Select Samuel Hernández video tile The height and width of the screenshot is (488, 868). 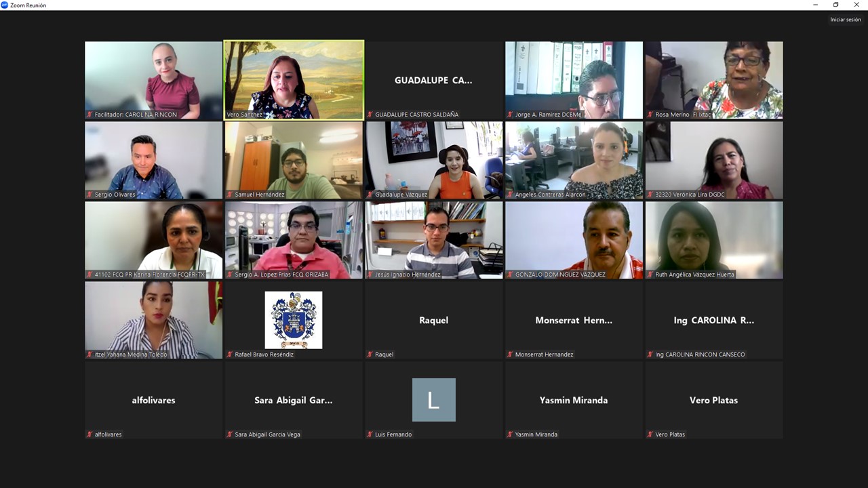pyautogui.click(x=294, y=160)
